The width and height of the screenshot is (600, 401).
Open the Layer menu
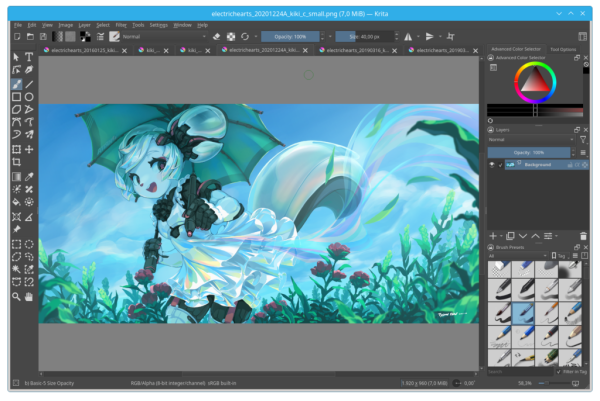point(85,25)
